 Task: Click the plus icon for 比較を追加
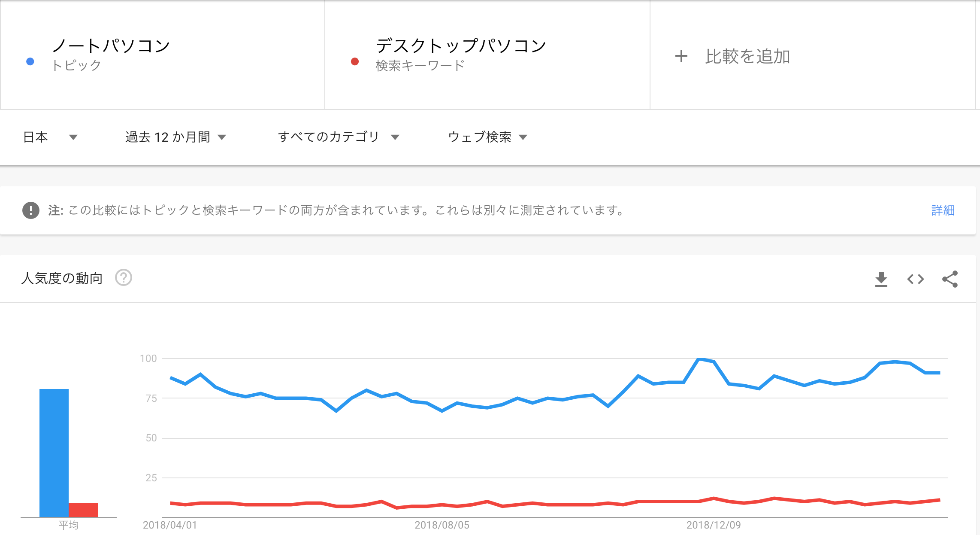[681, 56]
